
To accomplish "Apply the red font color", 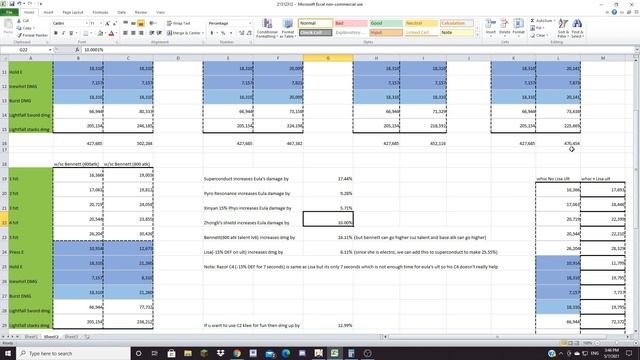I will 111,33.
